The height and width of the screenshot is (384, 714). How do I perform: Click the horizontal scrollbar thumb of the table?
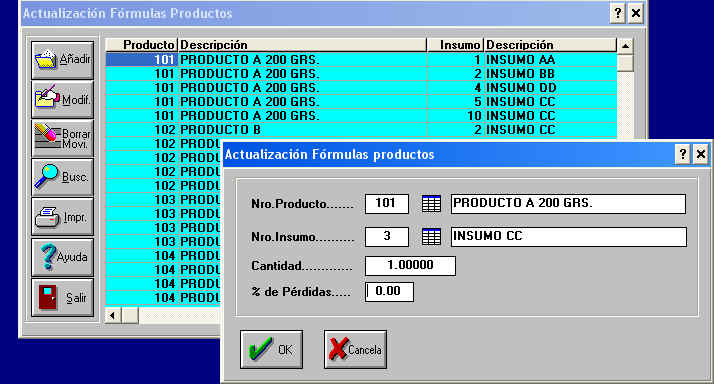click(x=130, y=315)
